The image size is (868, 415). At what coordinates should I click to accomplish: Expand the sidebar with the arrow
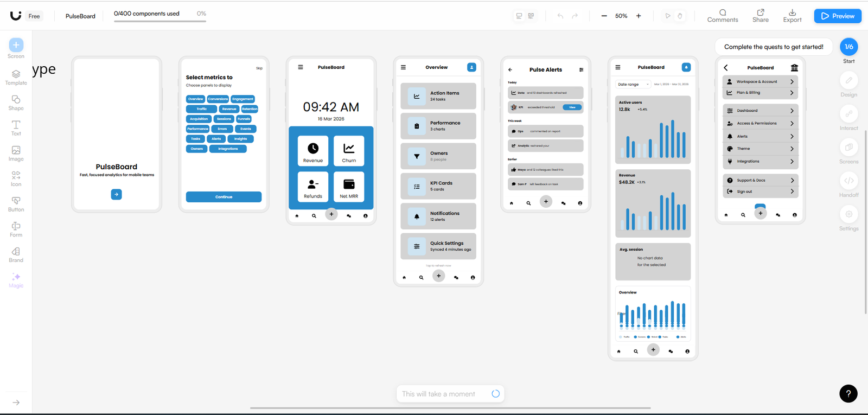(16, 403)
